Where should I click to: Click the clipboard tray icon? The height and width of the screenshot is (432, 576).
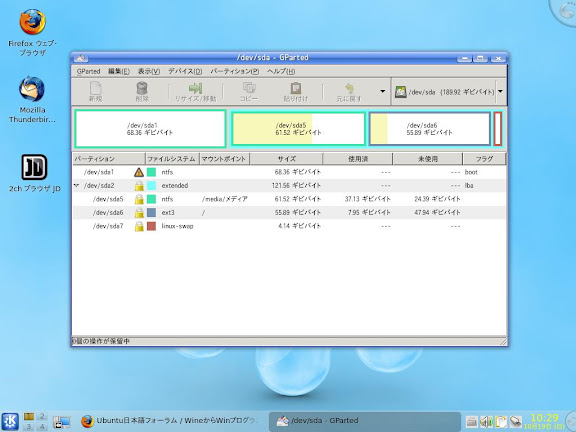point(501,422)
